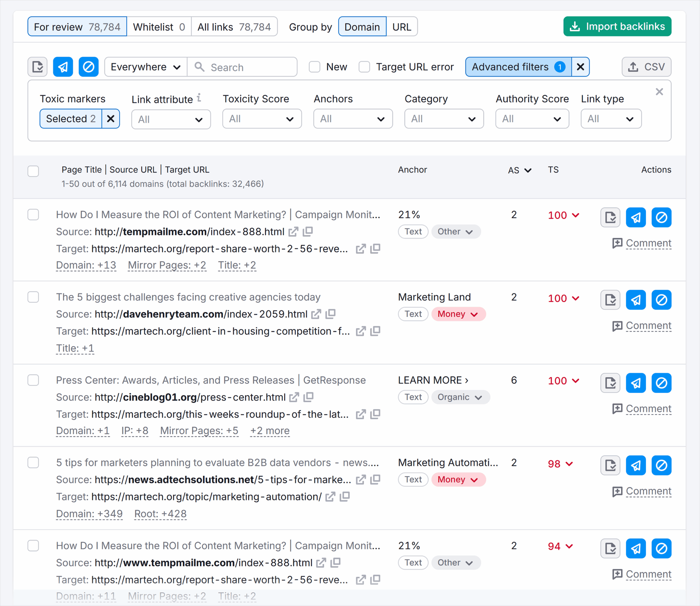Viewport: 700px width, 606px height.
Task: Open tempmailme.com source page in new tab
Action: [x=294, y=232]
